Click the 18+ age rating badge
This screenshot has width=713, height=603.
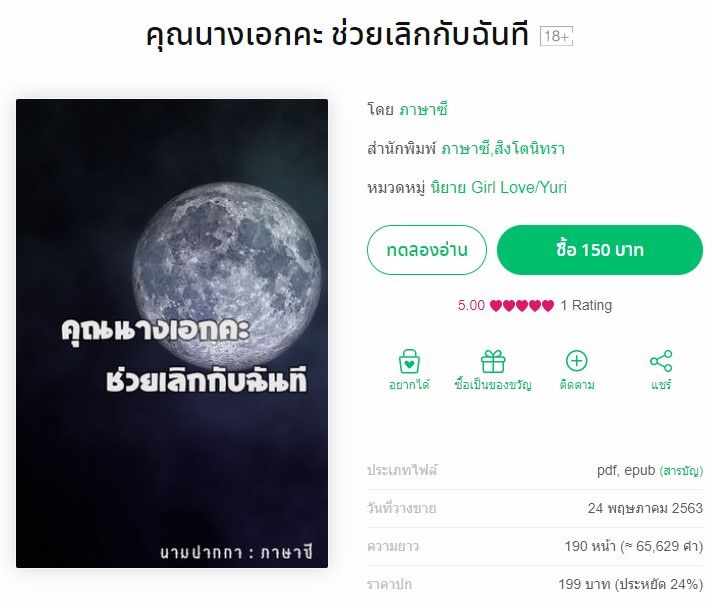click(556, 36)
